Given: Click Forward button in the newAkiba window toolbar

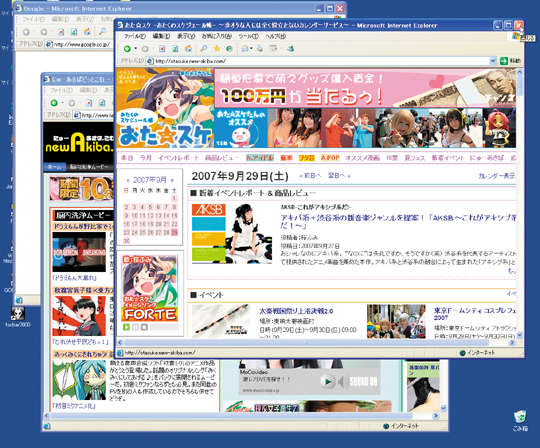Looking at the screenshot, I should click(72, 103).
